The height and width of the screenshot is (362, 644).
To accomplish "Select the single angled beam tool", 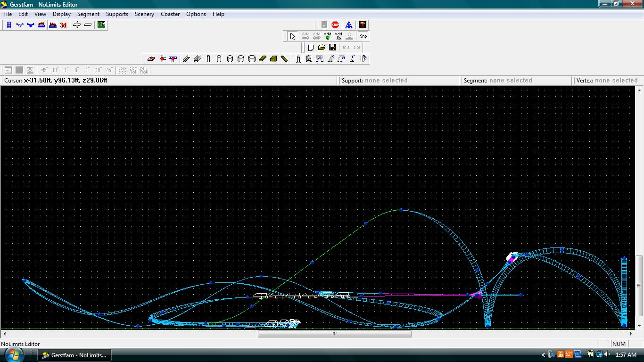I will coord(186,59).
